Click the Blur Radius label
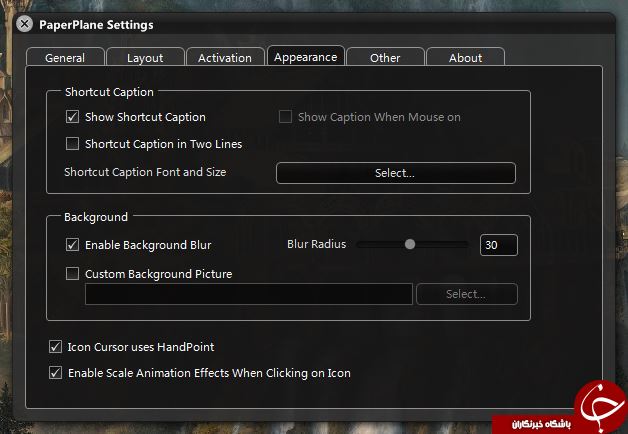Screen dimensions: 628x434 point(316,244)
